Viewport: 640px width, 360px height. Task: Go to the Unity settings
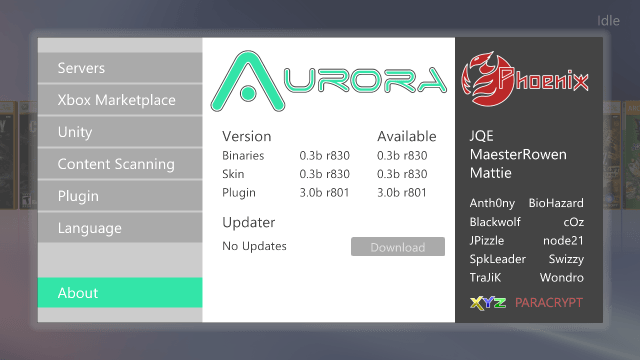click(120, 132)
